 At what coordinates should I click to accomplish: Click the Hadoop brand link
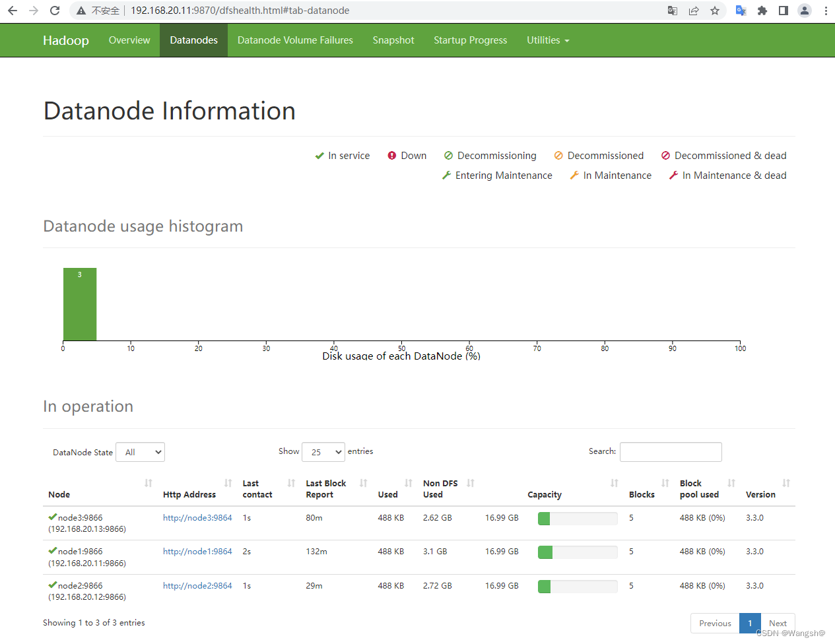point(66,40)
